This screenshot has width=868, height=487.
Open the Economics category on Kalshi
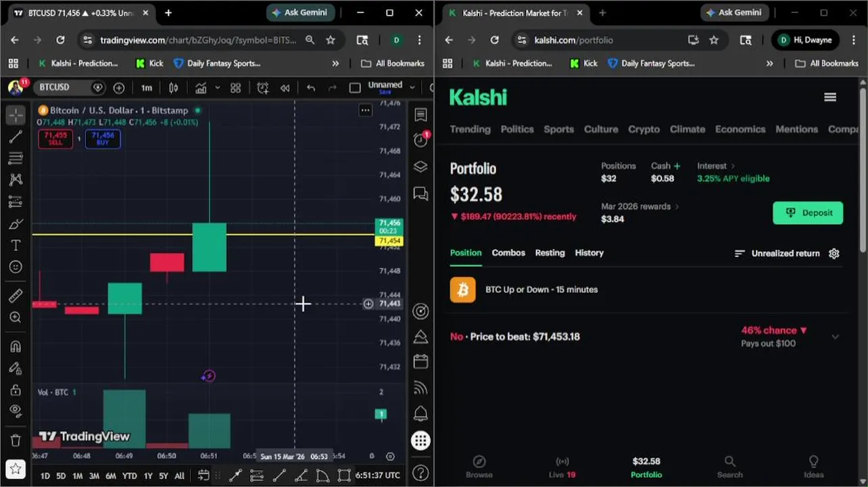(740, 129)
